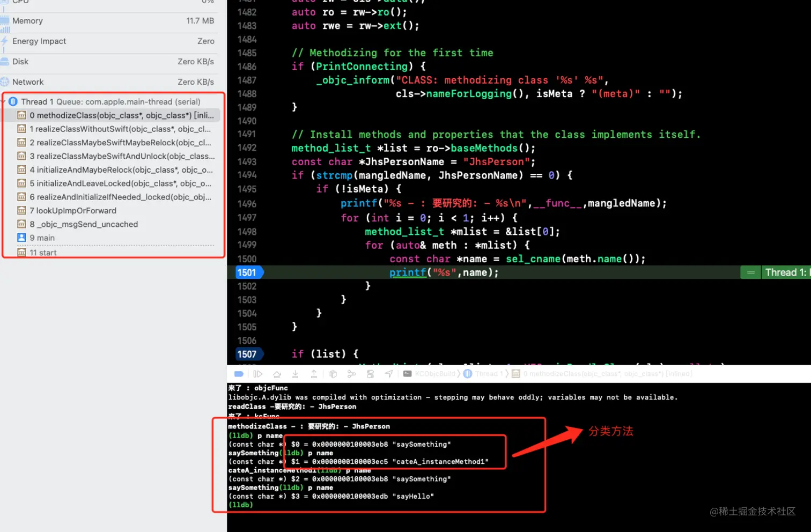This screenshot has height=532, width=811.
Task: Open the Memory gauge report
Action: 109,21
